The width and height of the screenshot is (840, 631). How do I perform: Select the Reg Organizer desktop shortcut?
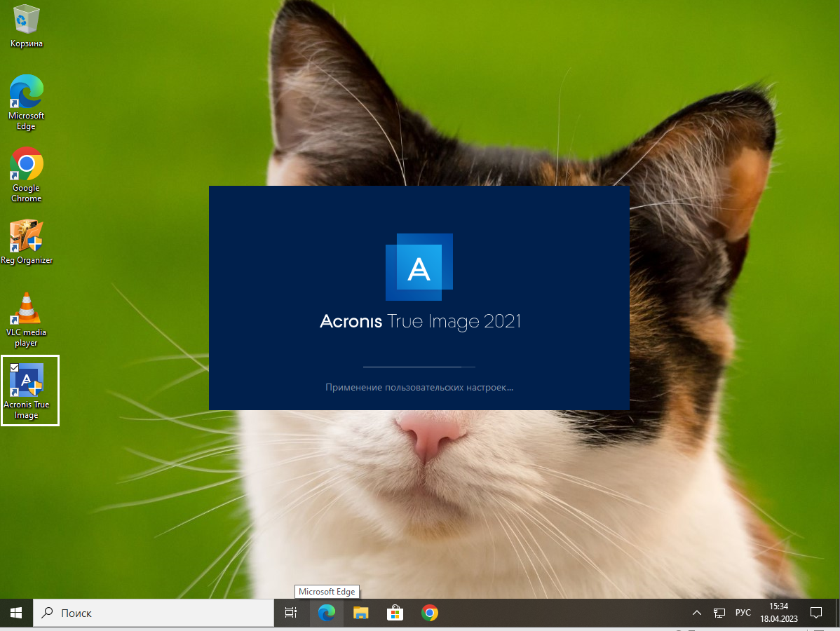pyautogui.click(x=26, y=242)
